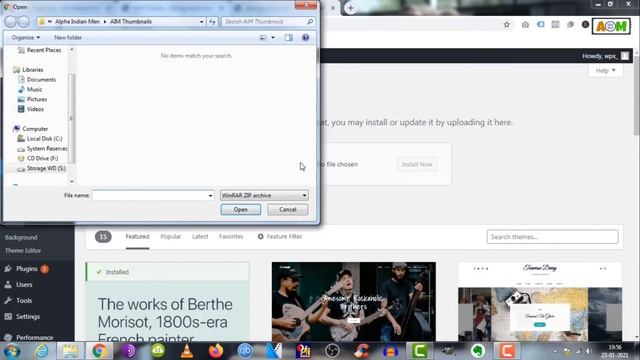Click the camera extension icon in Chrome toolbar
This screenshot has height=360, width=640.
point(525,25)
